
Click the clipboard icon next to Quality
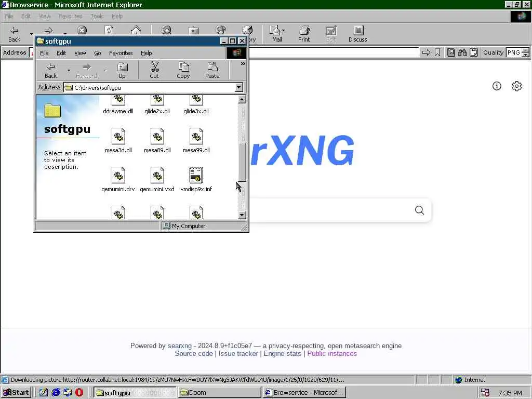click(x=474, y=52)
